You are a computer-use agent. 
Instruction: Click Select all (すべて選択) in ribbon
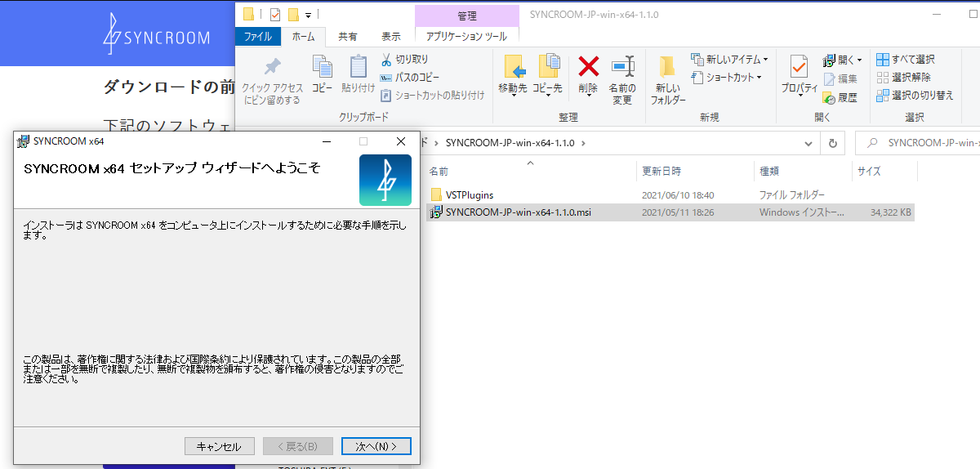coord(905,60)
